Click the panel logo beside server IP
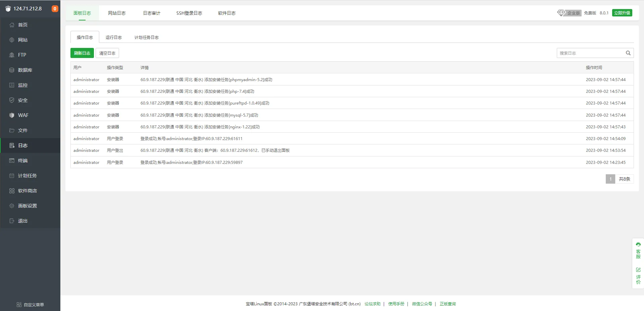This screenshot has width=644, height=311. (8, 9)
